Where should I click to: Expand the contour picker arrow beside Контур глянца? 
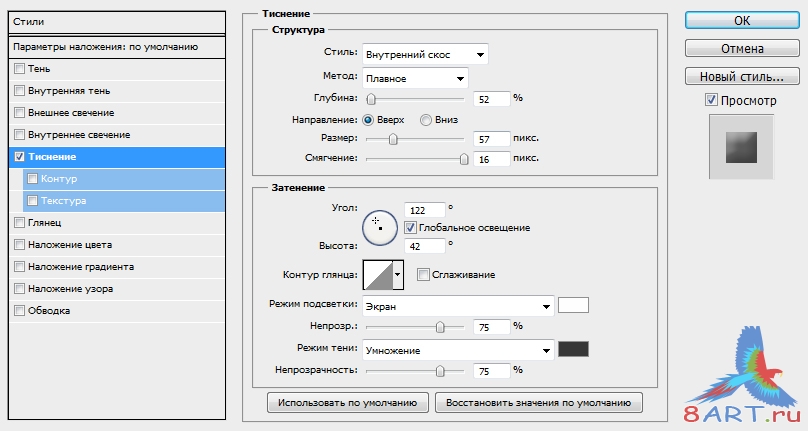(x=398, y=275)
